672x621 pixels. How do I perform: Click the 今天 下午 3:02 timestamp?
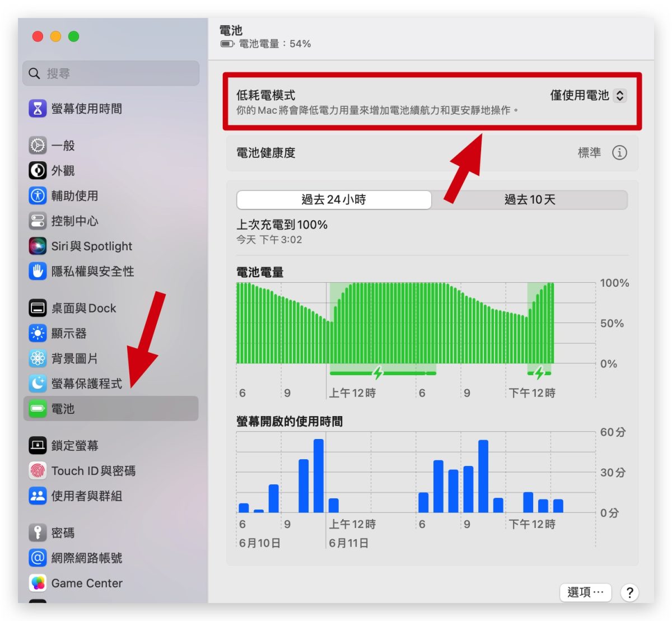coord(269,240)
